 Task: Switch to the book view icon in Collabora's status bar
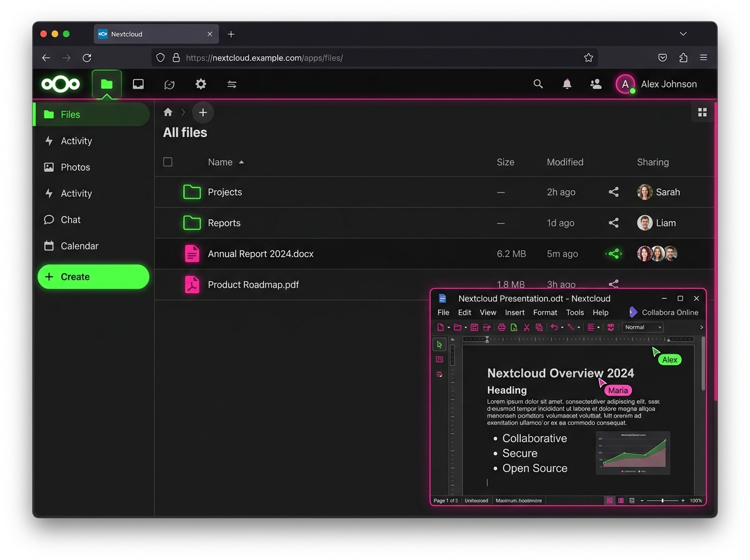click(x=632, y=501)
